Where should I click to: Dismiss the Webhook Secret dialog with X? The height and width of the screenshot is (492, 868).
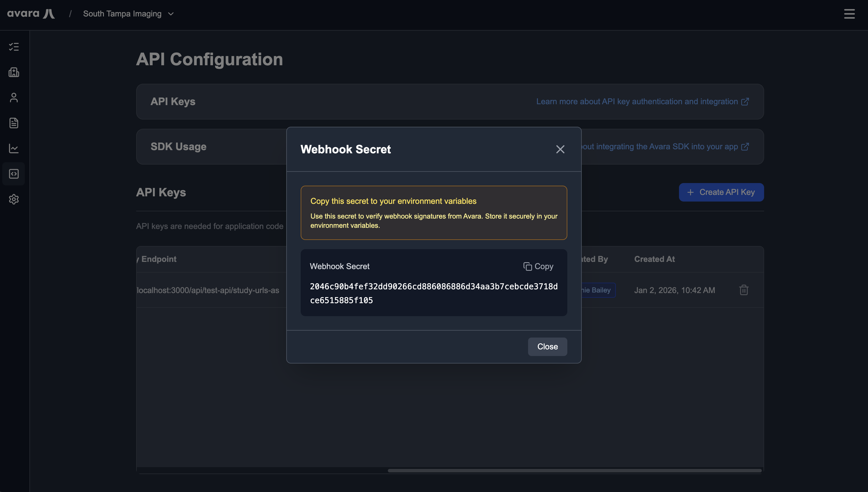(x=560, y=149)
